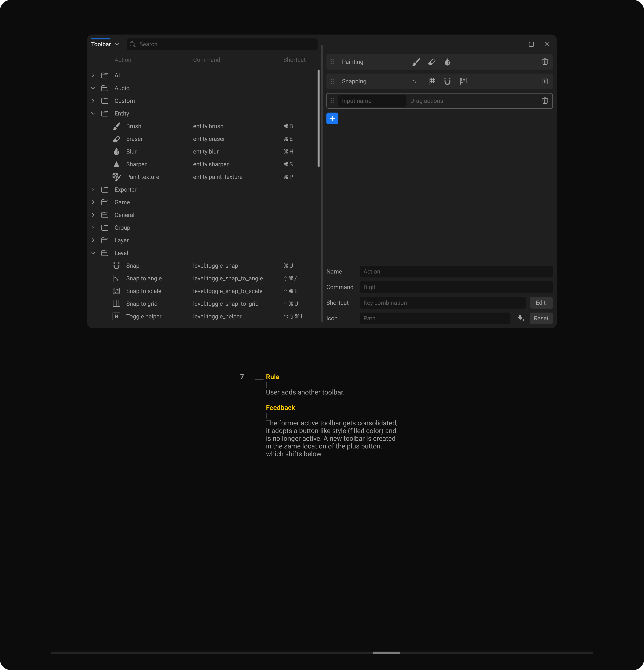Click the blur drop icon in Painting toolbar
The height and width of the screenshot is (670, 644).
click(447, 62)
